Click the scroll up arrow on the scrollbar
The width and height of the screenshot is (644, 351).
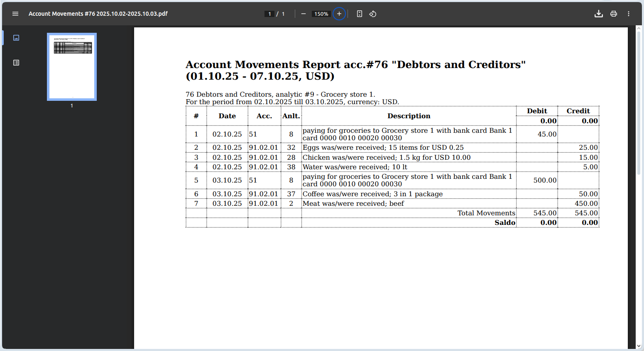(x=639, y=29)
